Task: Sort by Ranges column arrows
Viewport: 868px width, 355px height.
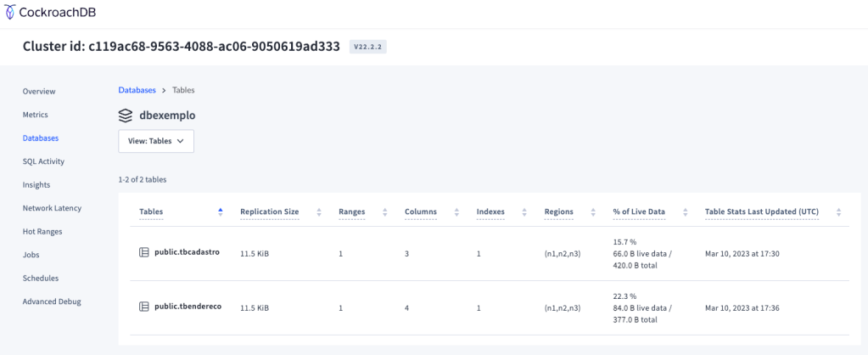Action: click(x=385, y=211)
